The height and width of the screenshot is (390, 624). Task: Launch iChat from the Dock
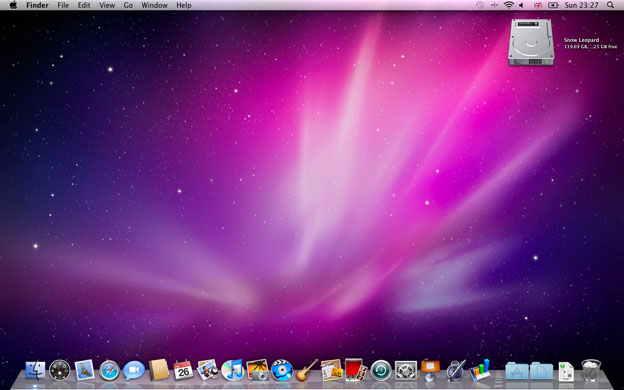coord(134,371)
